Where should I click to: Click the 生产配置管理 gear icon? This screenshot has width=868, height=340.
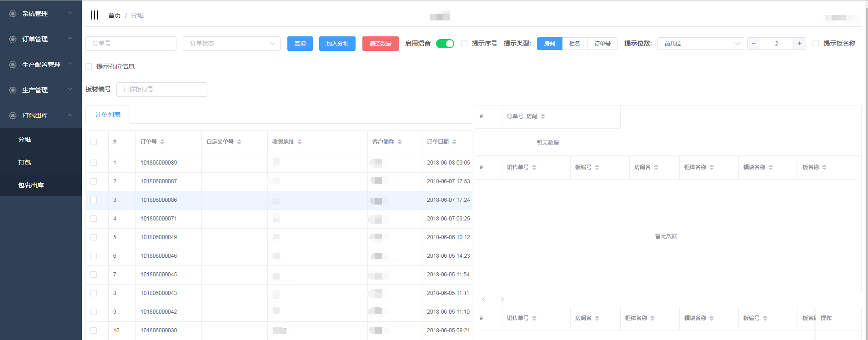pos(13,65)
